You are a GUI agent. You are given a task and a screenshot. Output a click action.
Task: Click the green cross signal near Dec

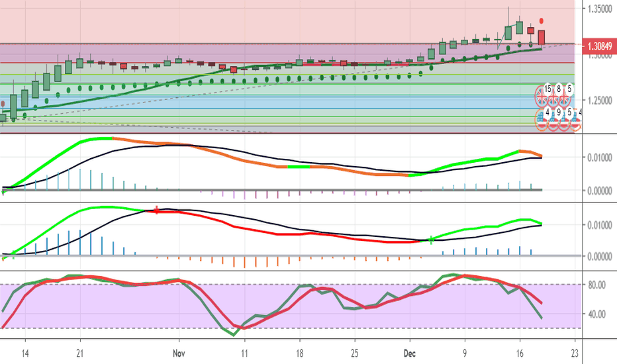tap(432, 240)
